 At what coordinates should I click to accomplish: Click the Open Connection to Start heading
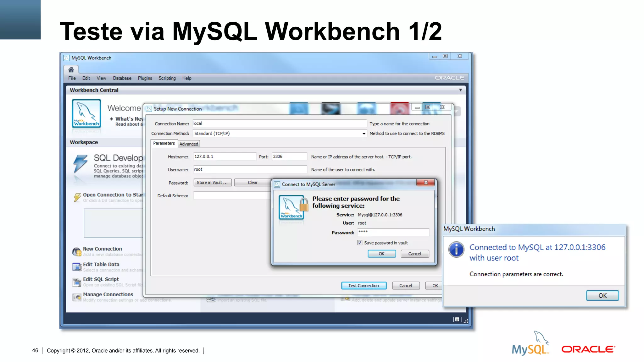point(113,195)
